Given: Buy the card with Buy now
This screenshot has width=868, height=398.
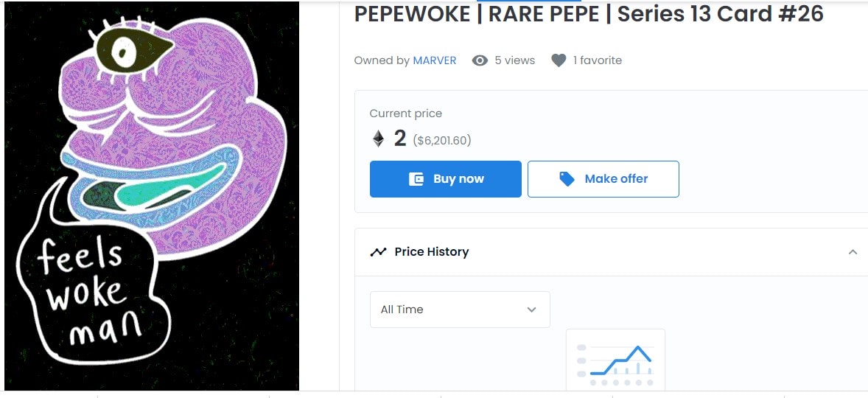Looking at the screenshot, I should pos(446,179).
